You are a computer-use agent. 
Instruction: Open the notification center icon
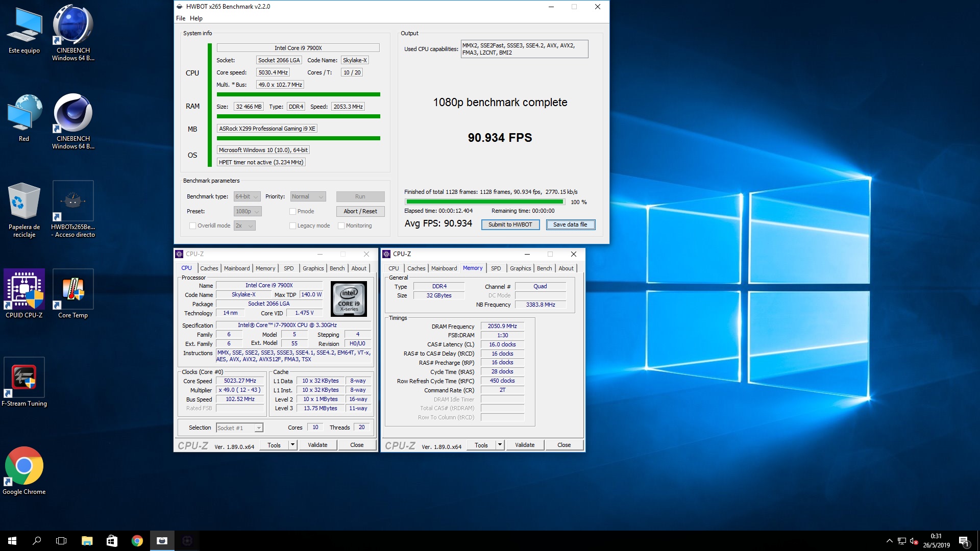click(964, 541)
